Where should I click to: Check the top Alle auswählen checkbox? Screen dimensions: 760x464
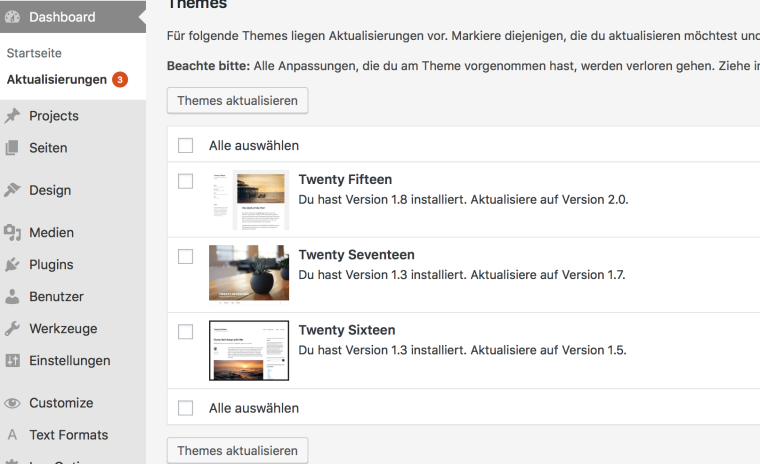[x=185, y=145]
